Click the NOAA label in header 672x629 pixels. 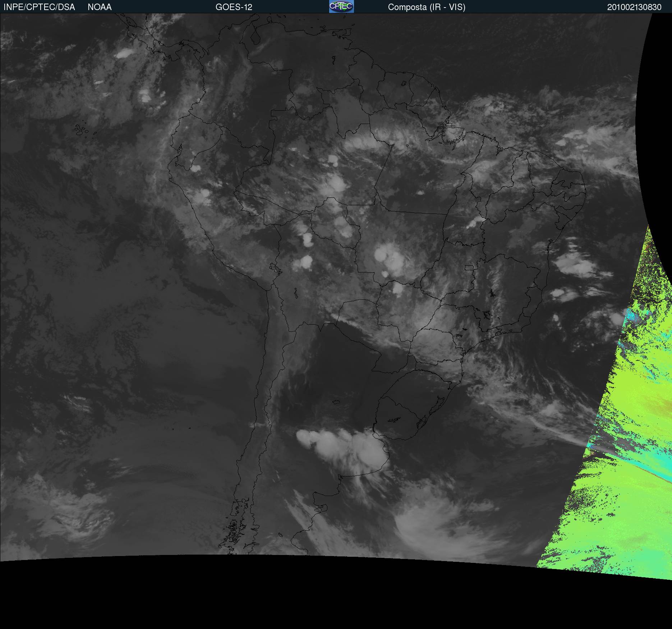coord(100,7)
